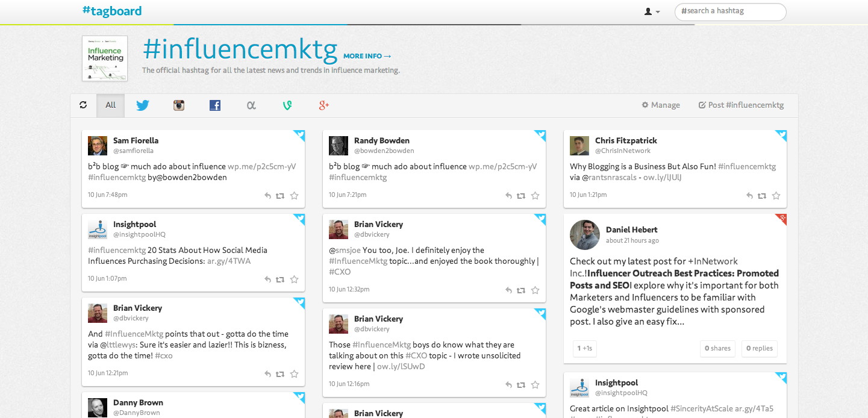Favorite Sam Fiorella's tweet with the star icon
The image size is (868, 418).
(294, 196)
